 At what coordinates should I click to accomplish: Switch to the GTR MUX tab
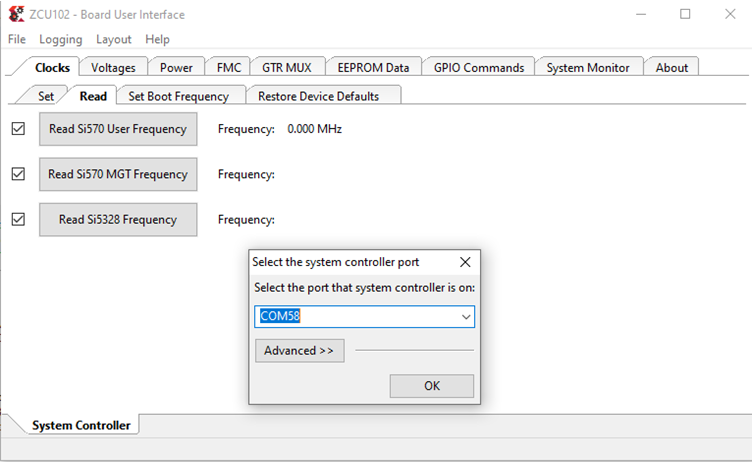pyautogui.click(x=286, y=67)
